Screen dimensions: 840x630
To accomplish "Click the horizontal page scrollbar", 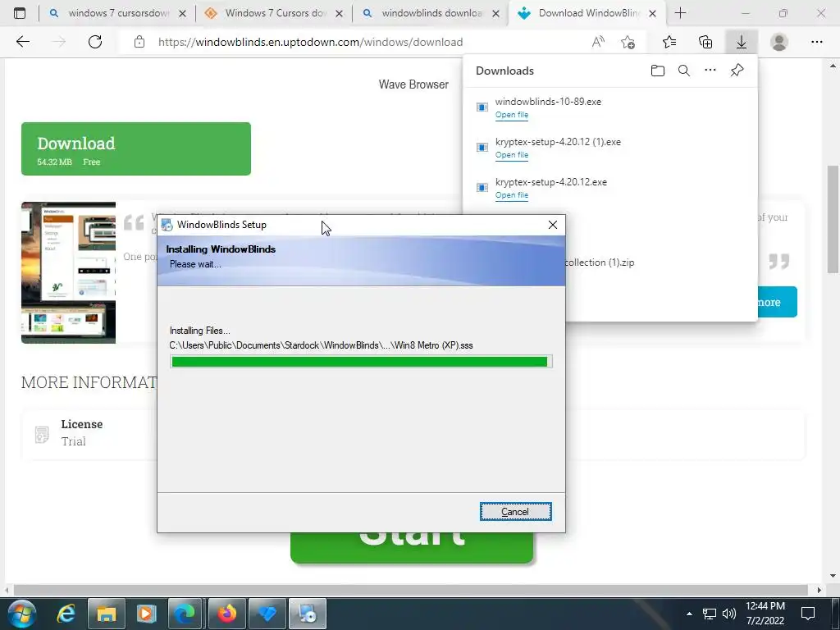I will coord(411,590).
